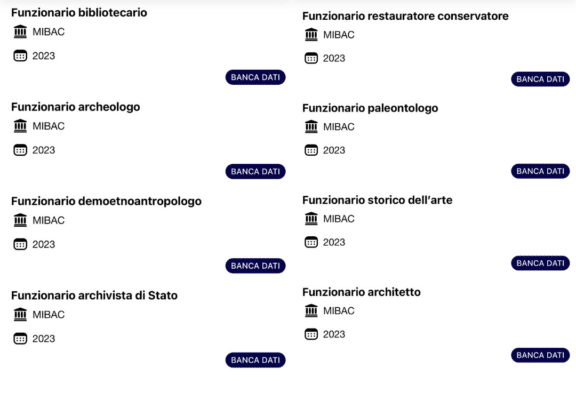Image resolution: width=576 pixels, height=400 pixels.
Task: Click calendar icon under Funzionario archivista di Stato
Action: 20,338
